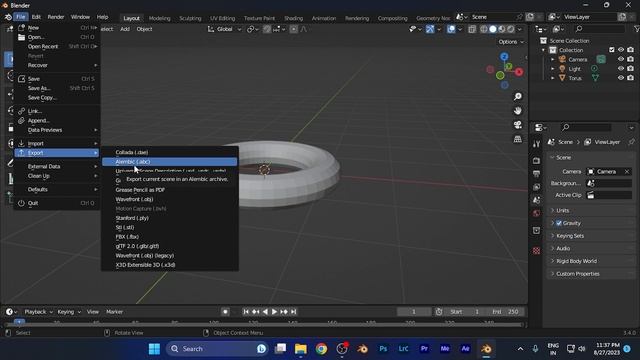
Task: Hide the Torus object with eye icon
Action: (621, 78)
